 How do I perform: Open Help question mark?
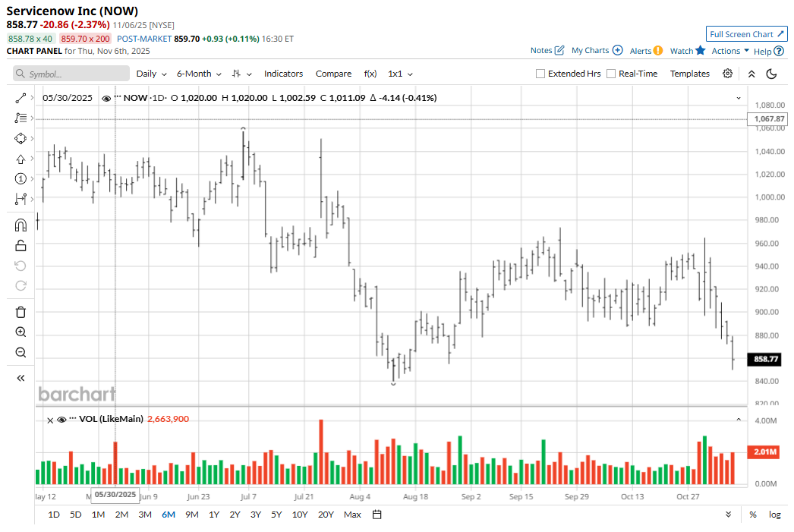click(779, 51)
